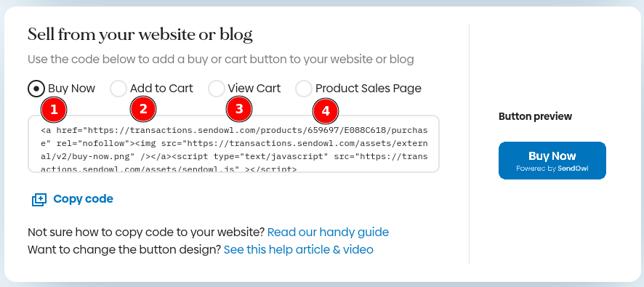
Task: Click the Add to Cart label text
Action: [x=161, y=89]
